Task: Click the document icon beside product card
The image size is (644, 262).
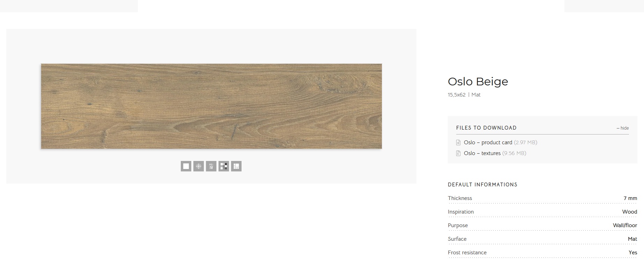Action: pos(458,142)
